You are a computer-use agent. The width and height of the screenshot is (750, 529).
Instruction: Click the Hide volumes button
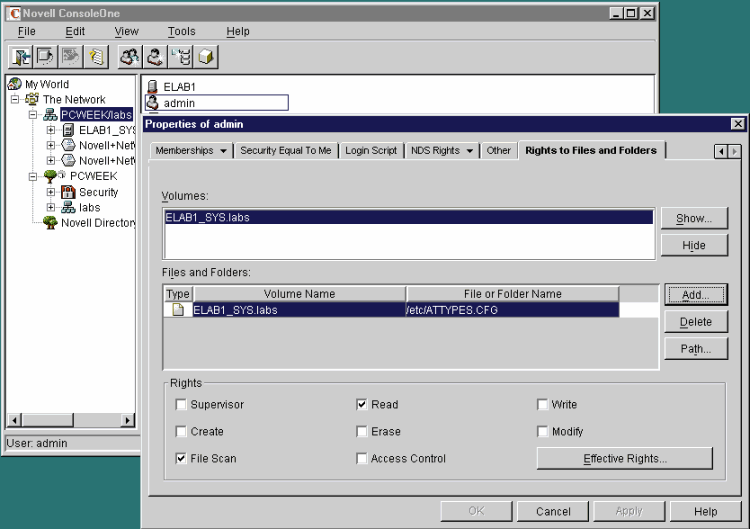click(x=694, y=245)
